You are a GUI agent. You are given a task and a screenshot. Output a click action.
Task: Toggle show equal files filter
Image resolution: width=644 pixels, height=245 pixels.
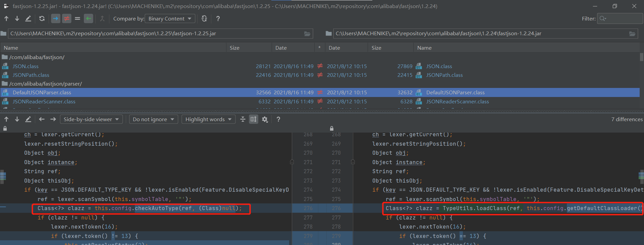77,18
